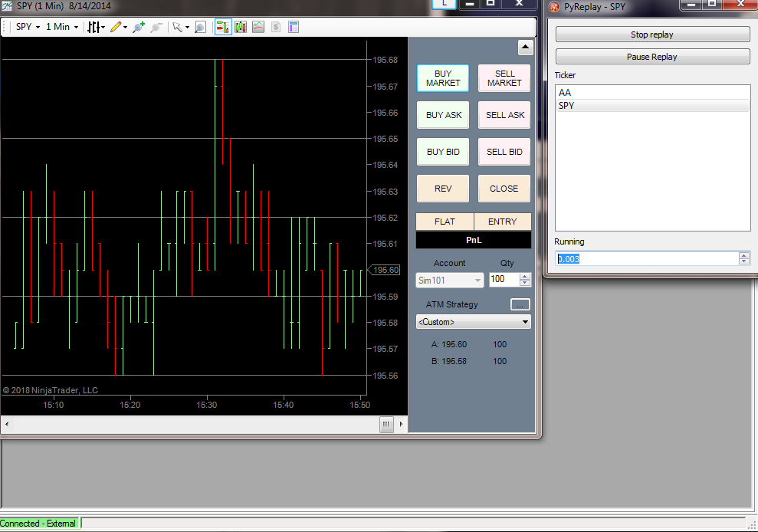The width and height of the screenshot is (758, 532).
Task: Click the grayed strategies dollar icon
Action: click(276, 27)
